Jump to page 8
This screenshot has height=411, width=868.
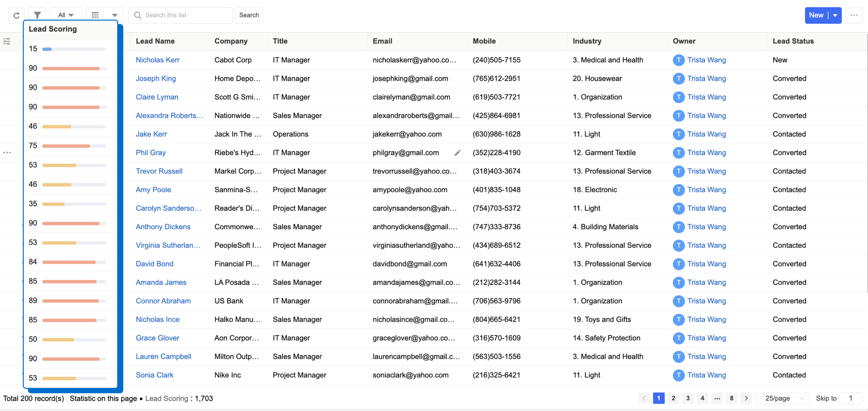(731, 399)
